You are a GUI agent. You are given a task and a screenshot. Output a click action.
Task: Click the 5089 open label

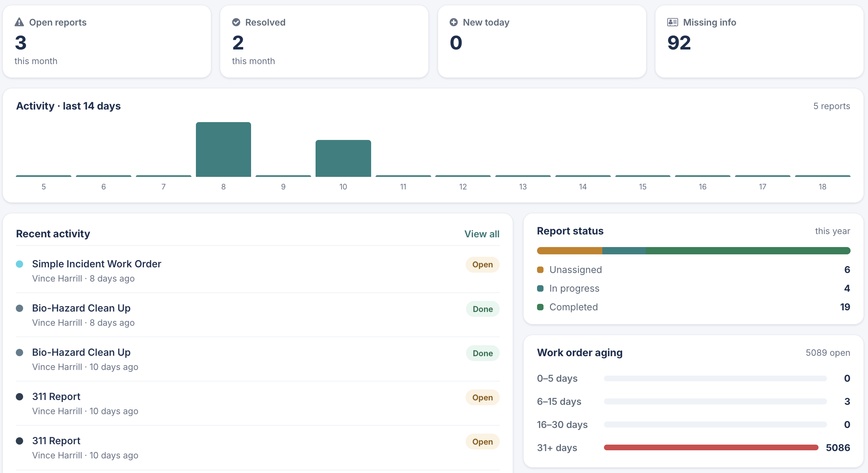[x=828, y=353]
